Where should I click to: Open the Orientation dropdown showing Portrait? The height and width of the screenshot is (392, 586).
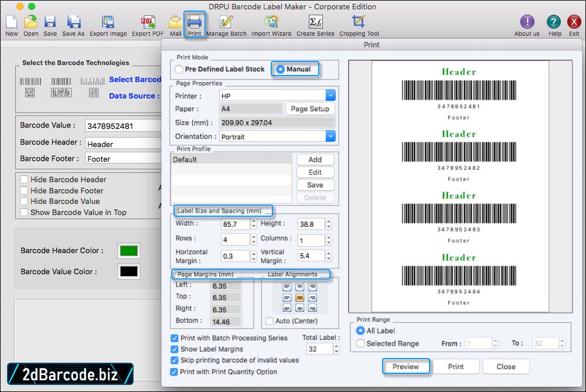(x=277, y=137)
